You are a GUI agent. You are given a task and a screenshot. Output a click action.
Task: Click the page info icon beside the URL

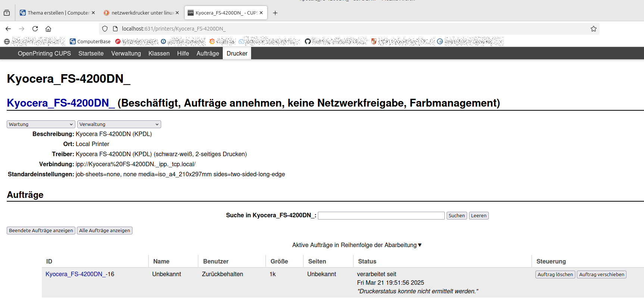(x=115, y=29)
